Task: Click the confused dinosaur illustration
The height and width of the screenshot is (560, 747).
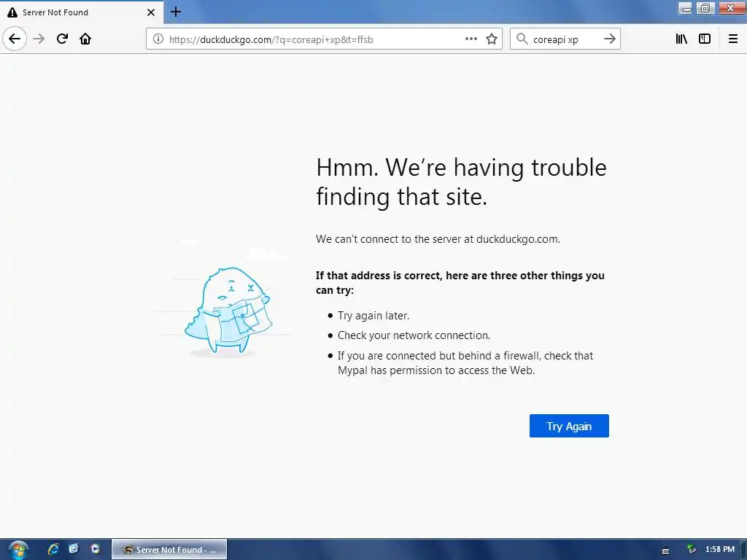Action: tap(228, 311)
